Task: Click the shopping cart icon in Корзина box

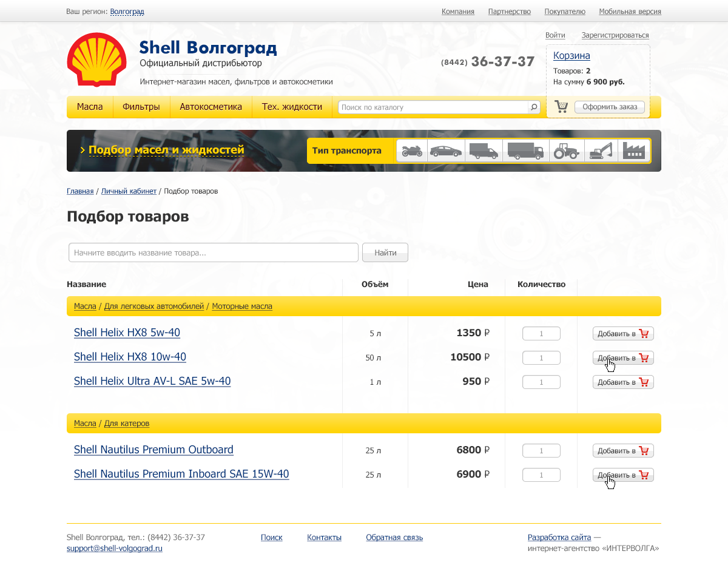Action: pyautogui.click(x=562, y=107)
